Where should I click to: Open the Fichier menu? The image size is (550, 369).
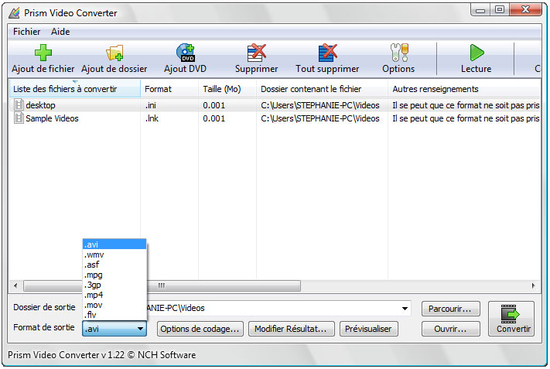click(x=27, y=32)
